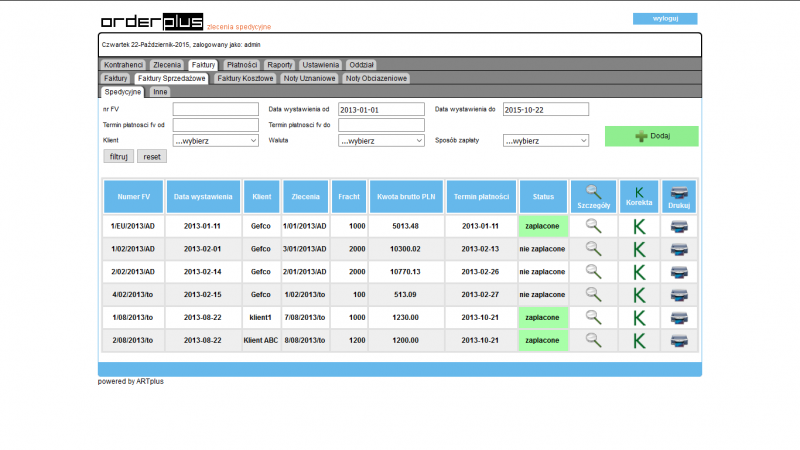Select the zaplacone status for invoice 1/EU/2013/AD
The height and width of the screenshot is (450, 800).
[x=542, y=226]
